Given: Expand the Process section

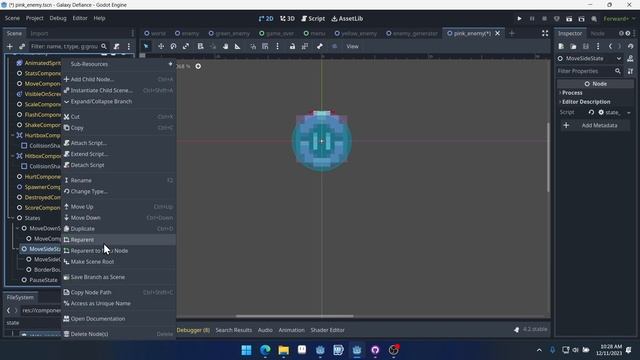Looking at the screenshot, I should [x=572, y=93].
